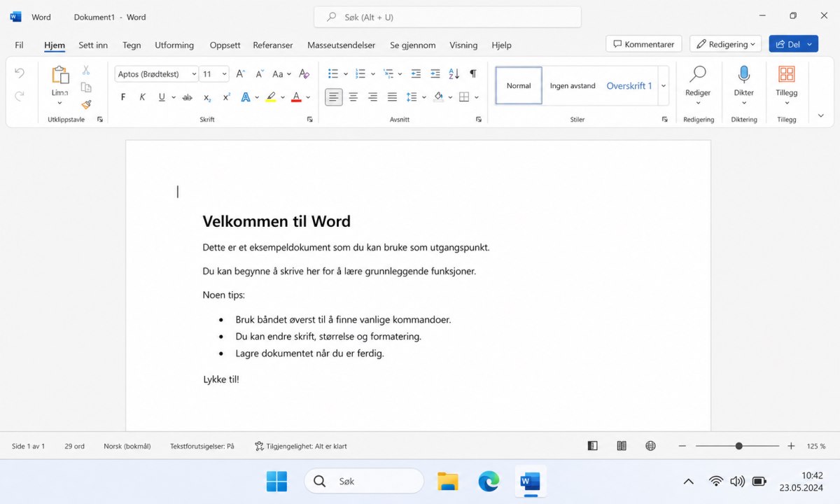
Task: Clear all formatting with the eraser A icon
Action: coord(304,73)
